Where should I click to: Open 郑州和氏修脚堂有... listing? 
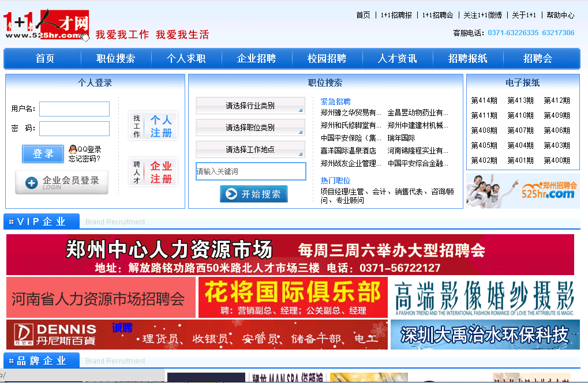[x=351, y=125]
